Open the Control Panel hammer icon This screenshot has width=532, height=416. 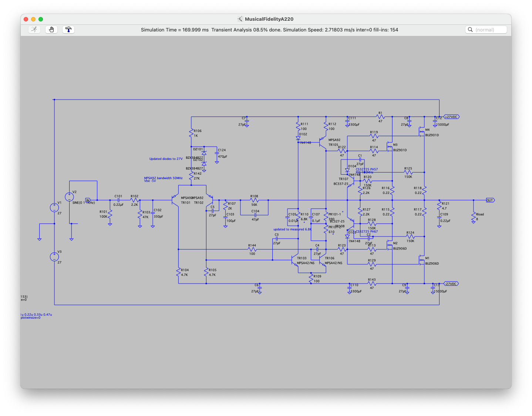(68, 30)
